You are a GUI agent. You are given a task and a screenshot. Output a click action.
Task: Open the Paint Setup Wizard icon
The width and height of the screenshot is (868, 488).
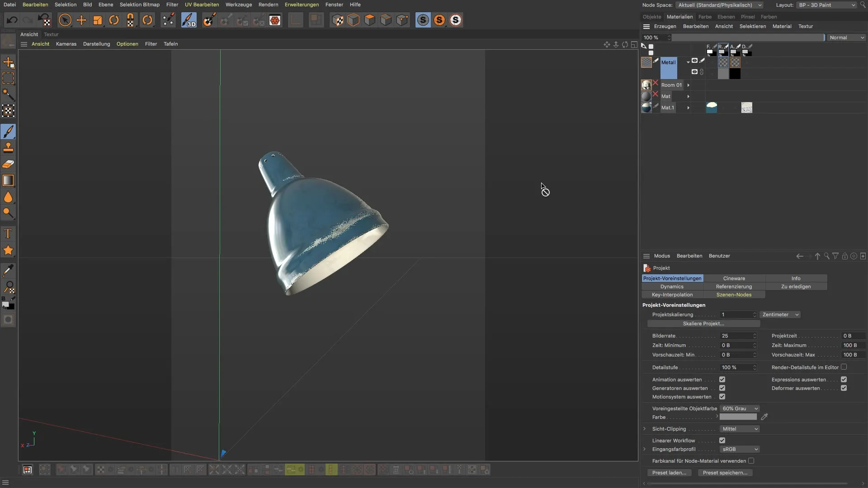168,20
